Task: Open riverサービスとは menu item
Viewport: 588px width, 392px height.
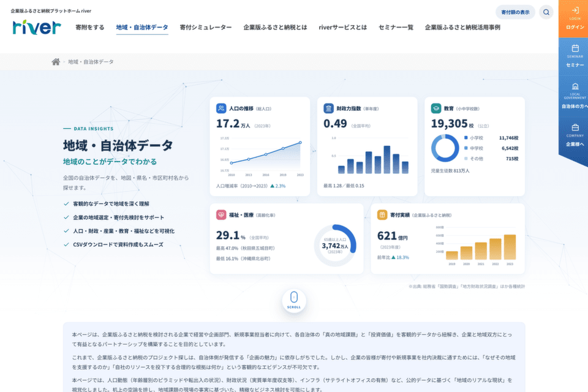Action: [343, 28]
